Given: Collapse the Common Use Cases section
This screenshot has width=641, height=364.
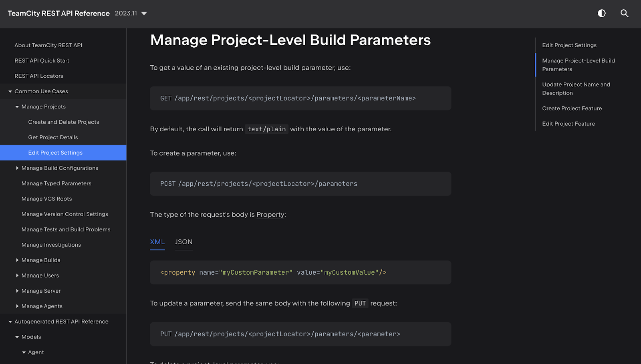Looking at the screenshot, I should click(x=10, y=91).
